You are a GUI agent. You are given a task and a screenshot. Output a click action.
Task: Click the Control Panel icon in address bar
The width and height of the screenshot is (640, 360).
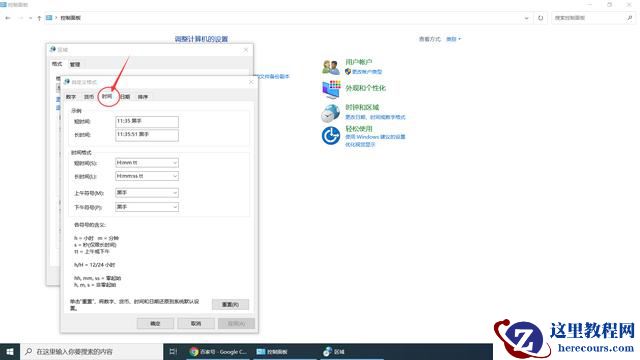[x=49, y=18]
